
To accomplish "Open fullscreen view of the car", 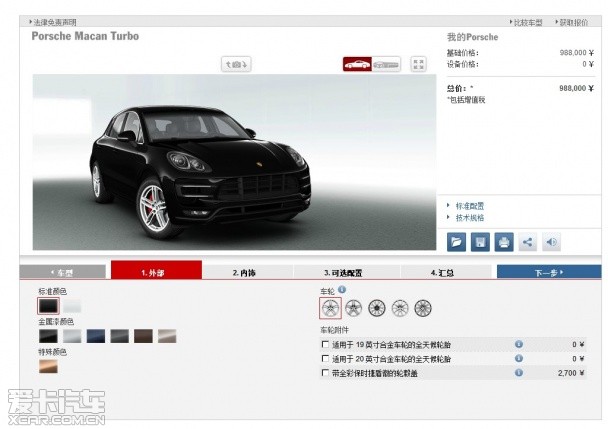I will 418,64.
